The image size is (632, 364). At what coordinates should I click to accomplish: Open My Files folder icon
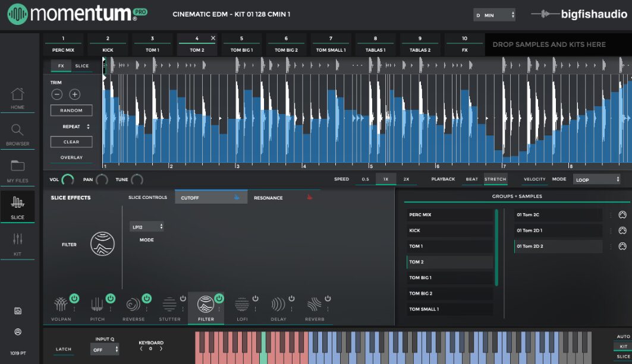pyautogui.click(x=17, y=166)
